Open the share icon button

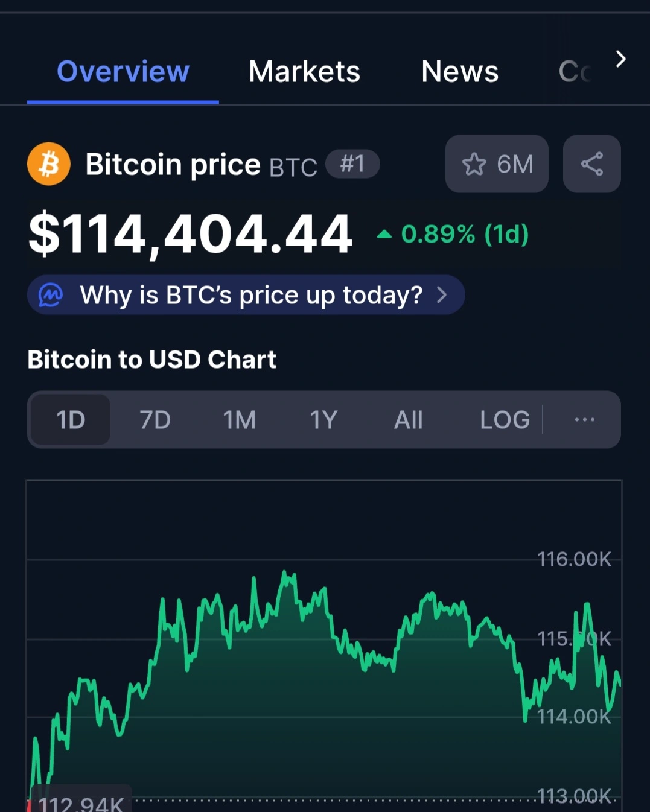point(591,163)
